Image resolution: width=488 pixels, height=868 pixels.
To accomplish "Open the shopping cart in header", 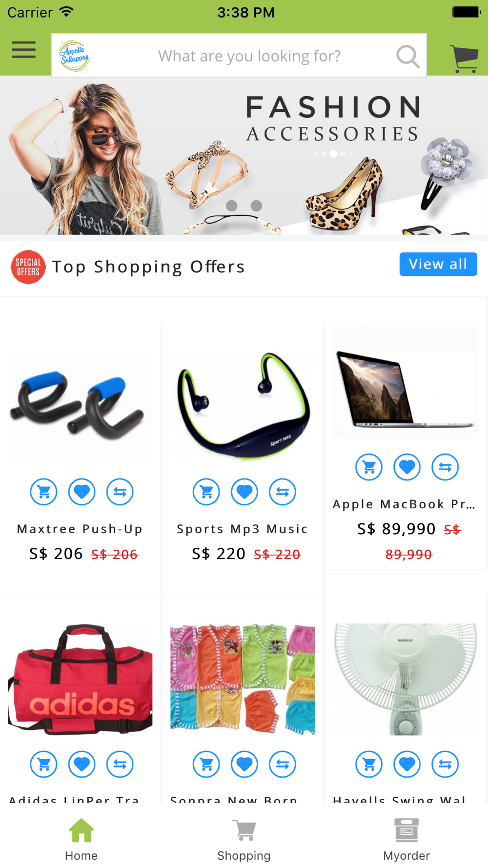I will [464, 59].
